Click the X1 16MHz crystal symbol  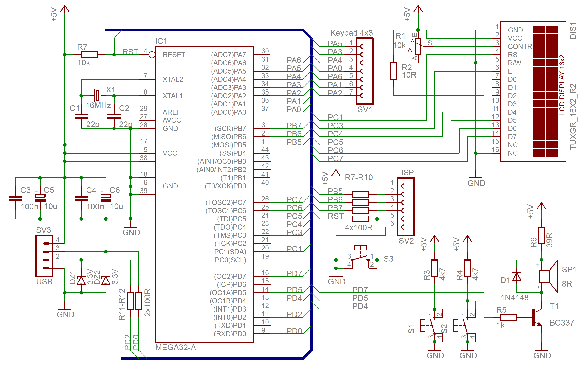tap(98, 96)
